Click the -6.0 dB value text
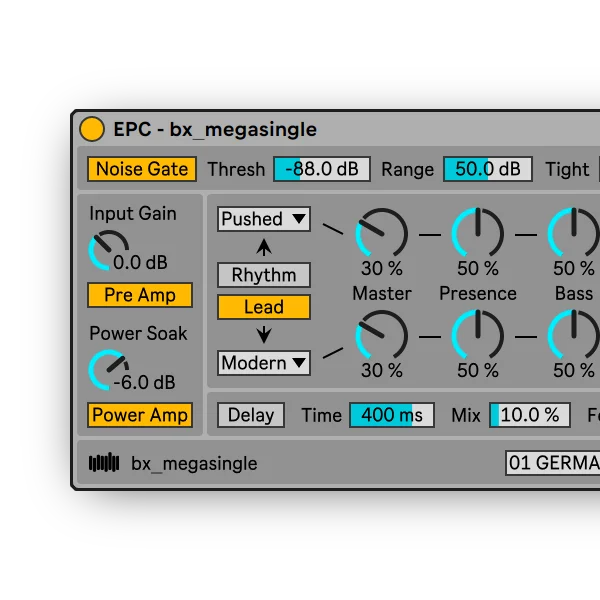 tap(145, 382)
